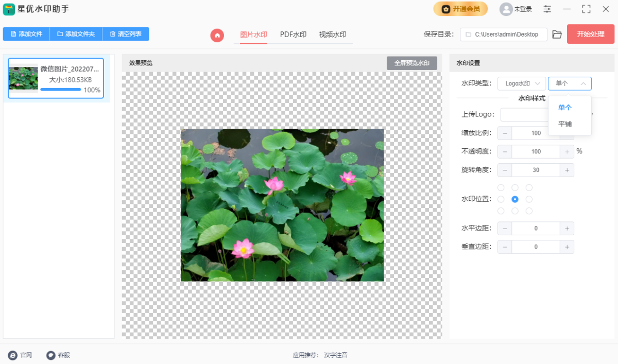Click file progress bar at 100%
Viewport: 618px width, 364px height.
(x=61, y=90)
